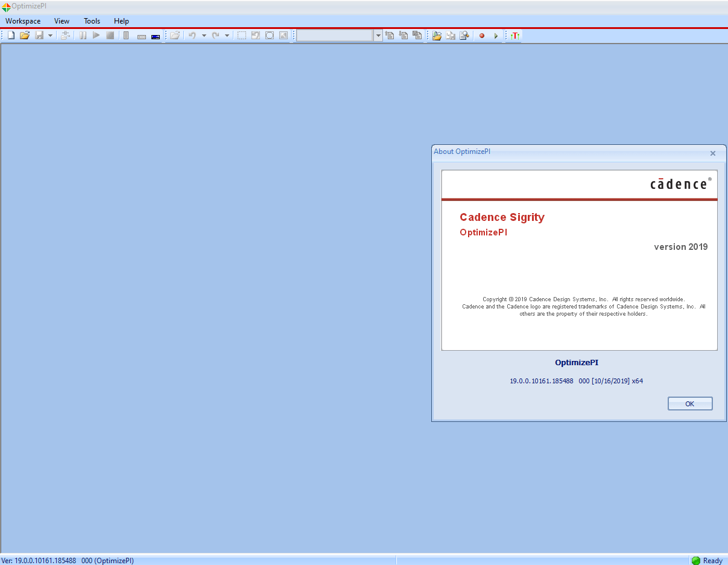Screen dimensions: 728x565
Task: Undo the last action
Action: coord(192,36)
